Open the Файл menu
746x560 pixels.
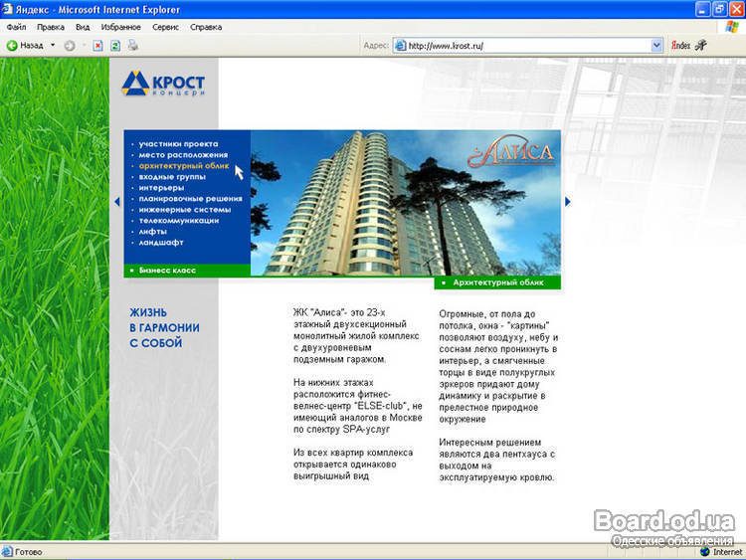[16, 27]
